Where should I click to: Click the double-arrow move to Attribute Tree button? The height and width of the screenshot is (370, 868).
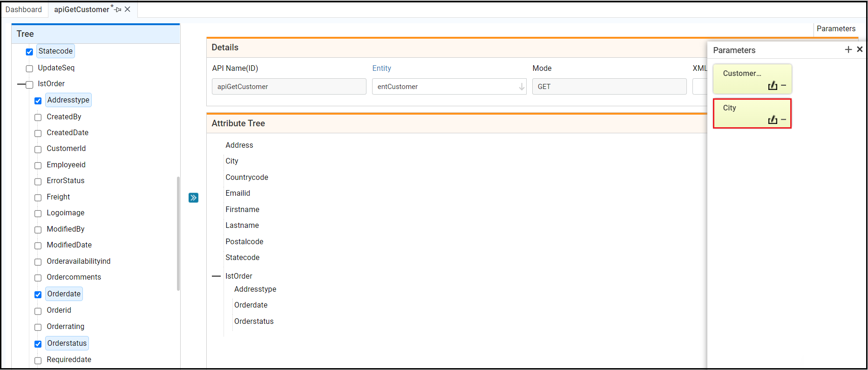coord(194,198)
